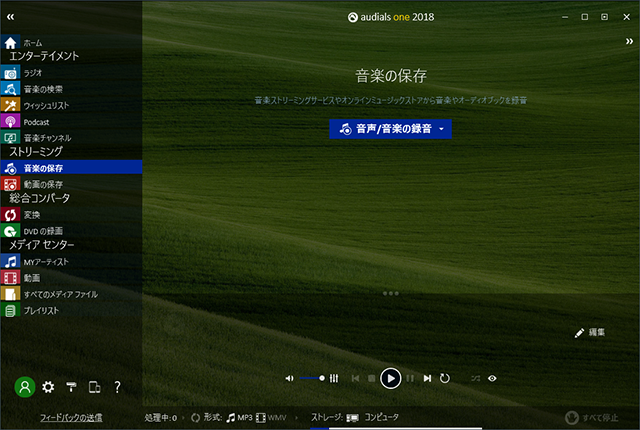Open ストレージ コンピュータ storage selector

pyautogui.click(x=355, y=417)
